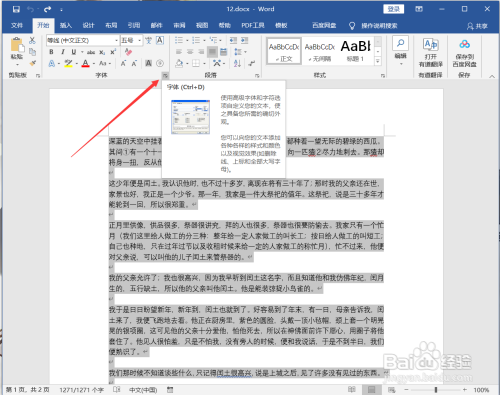This screenshot has height=395, width=500.
Task: Apply the Heading 1 style
Action: coord(355,50)
